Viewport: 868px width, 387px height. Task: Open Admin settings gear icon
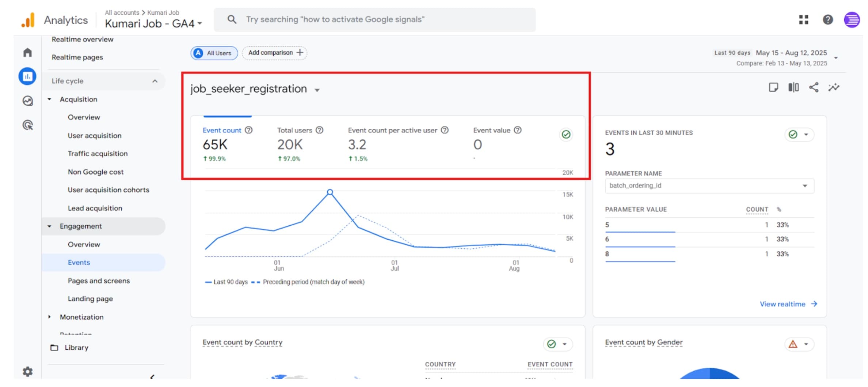click(27, 372)
